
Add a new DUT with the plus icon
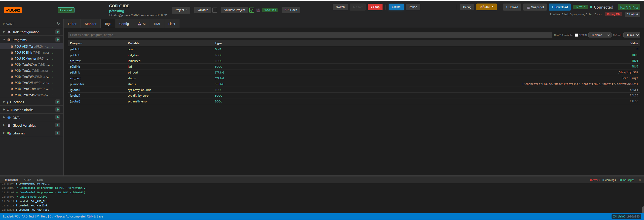coord(58,118)
